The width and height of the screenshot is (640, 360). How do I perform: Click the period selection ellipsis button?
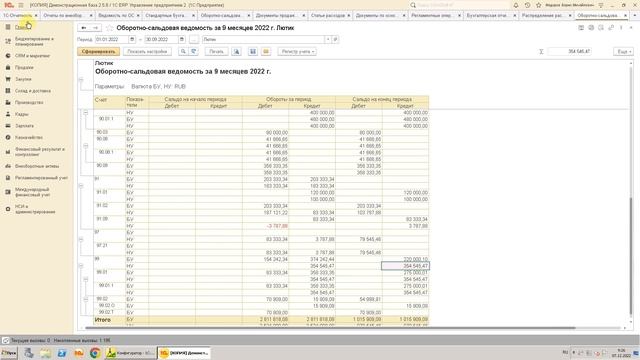point(194,40)
